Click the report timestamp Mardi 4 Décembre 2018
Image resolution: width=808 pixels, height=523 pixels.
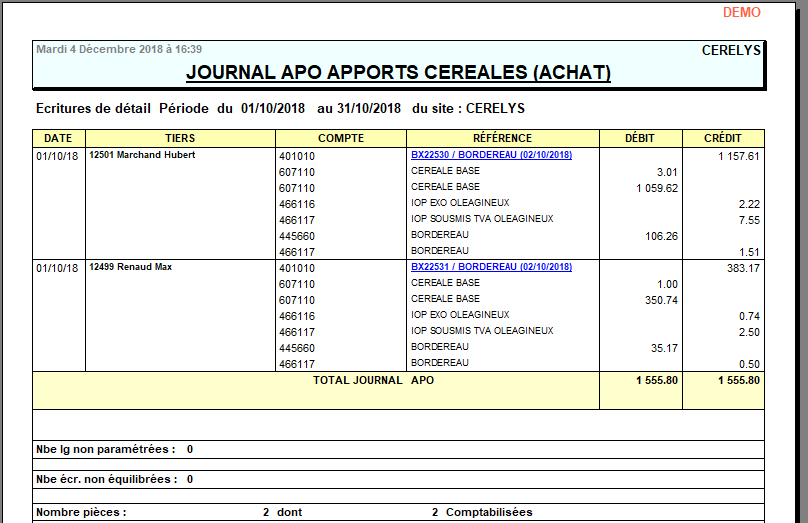point(119,48)
